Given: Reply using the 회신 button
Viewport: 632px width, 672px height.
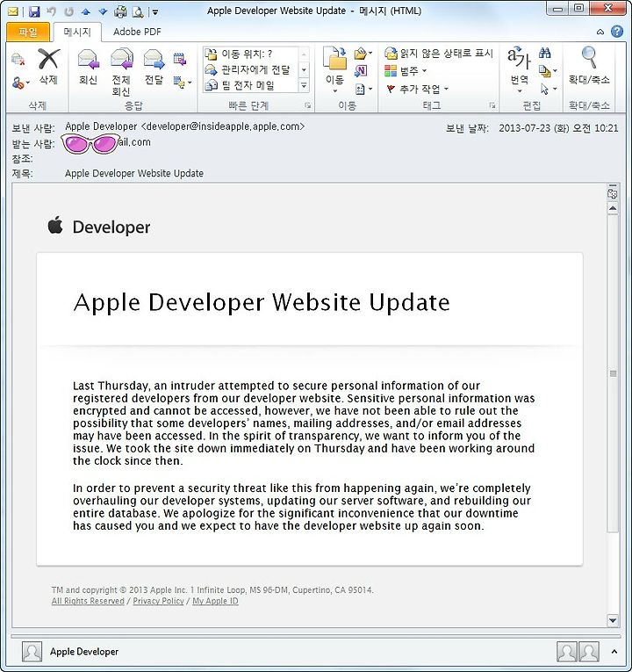Looking at the screenshot, I should (88, 67).
